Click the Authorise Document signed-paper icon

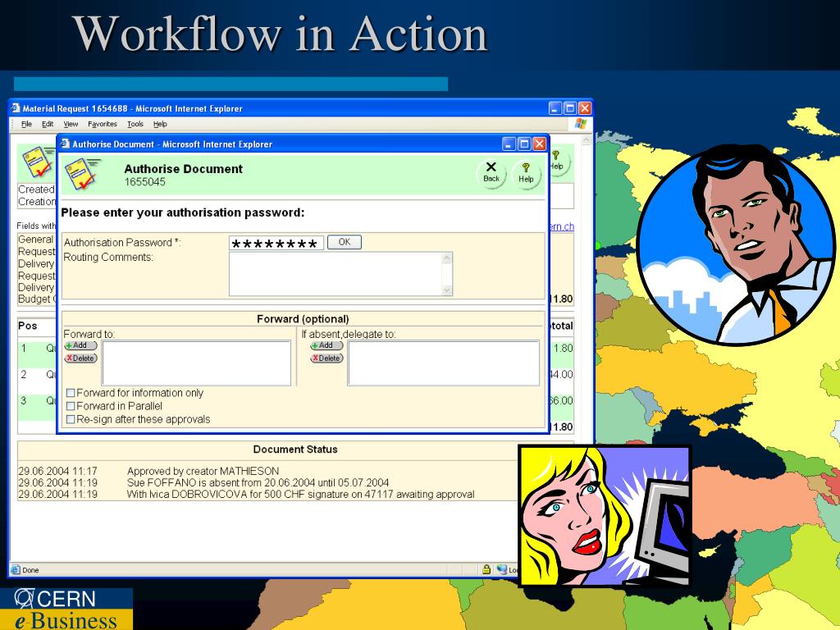[82, 174]
